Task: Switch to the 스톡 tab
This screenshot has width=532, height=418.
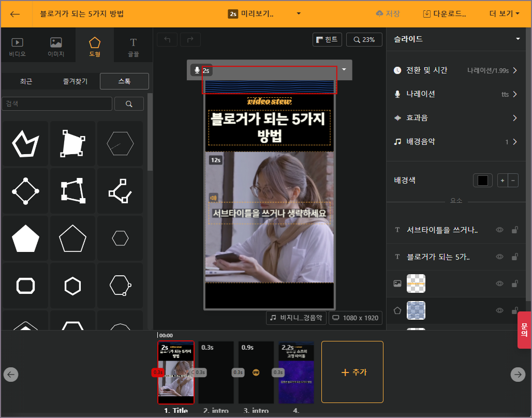Action: (x=124, y=81)
